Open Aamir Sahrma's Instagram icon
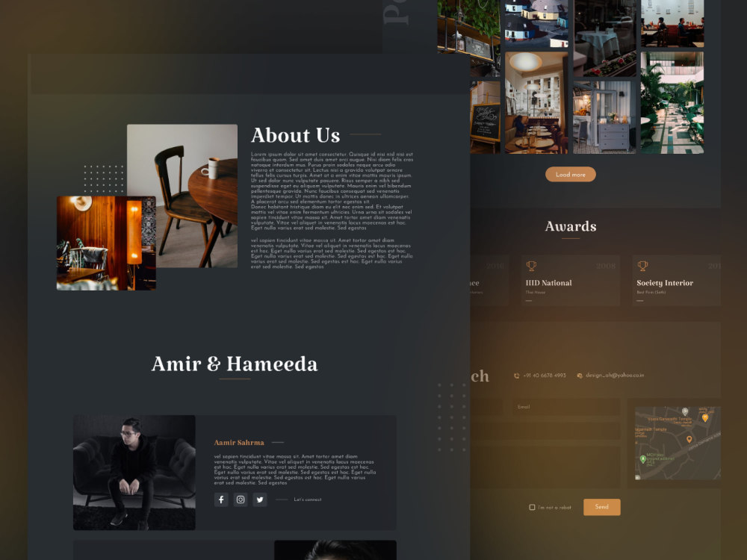The image size is (747, 560). pyautogui.click(x=241, y=500)
